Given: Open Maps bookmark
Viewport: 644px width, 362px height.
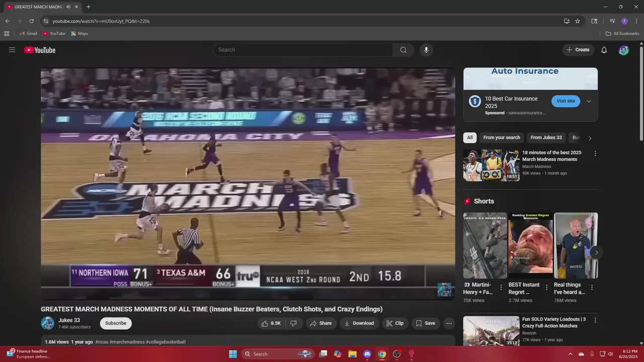Looking at the screenshot, I should click(79, 34).
